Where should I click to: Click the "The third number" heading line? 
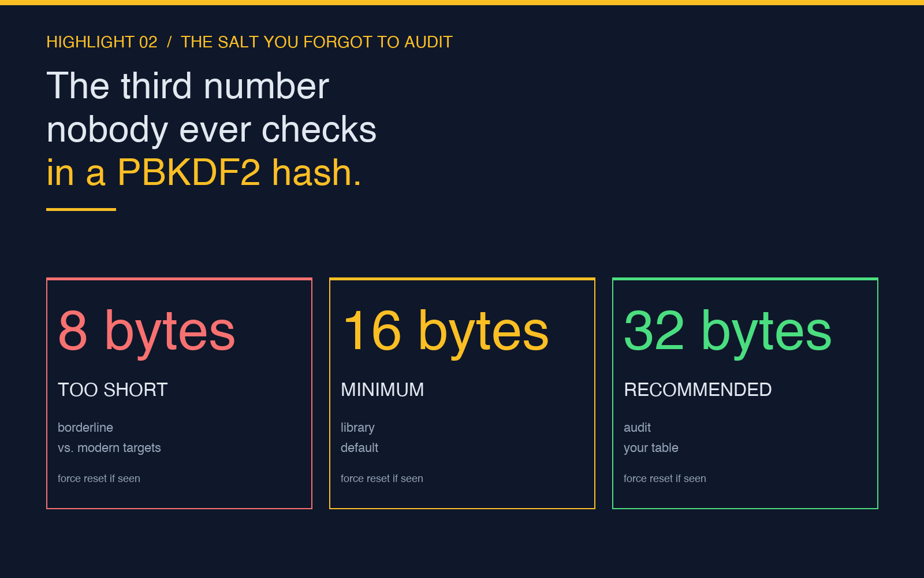click(x=188, y=86)
